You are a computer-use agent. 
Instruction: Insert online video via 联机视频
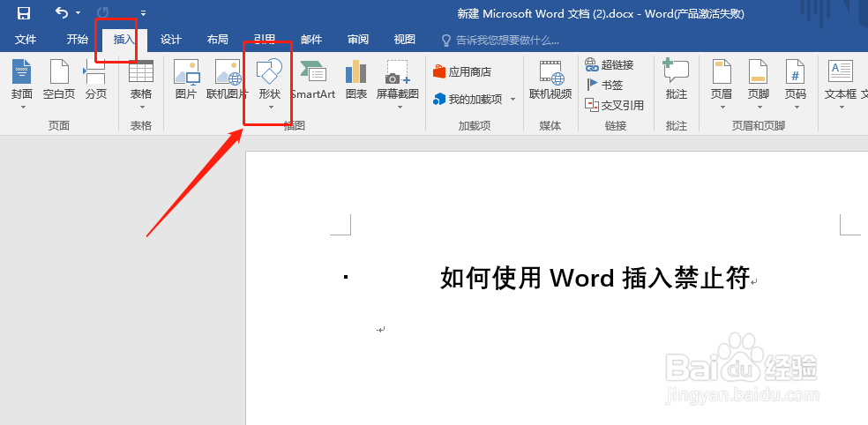(550, 79)
